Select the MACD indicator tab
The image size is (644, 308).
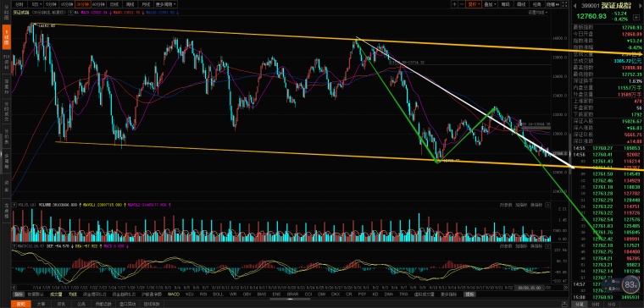[175, 294]
